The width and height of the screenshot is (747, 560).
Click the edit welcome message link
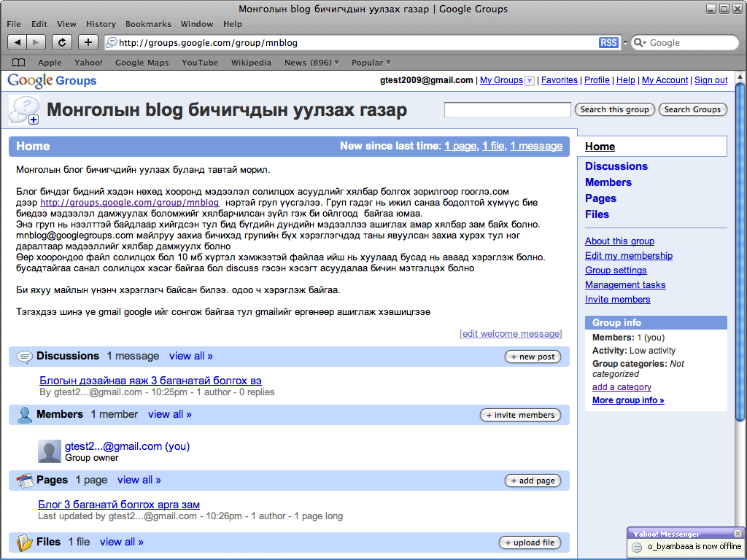coord(511,334)
